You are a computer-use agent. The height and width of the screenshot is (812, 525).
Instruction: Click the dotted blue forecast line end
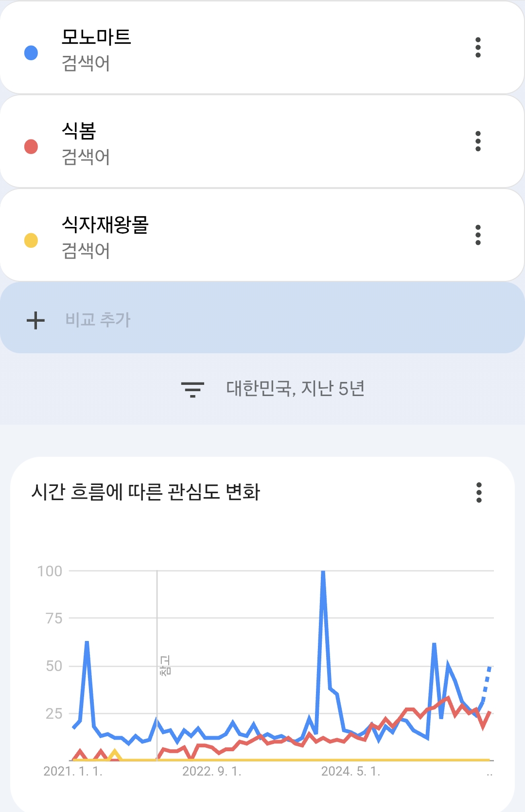tap(489, 669)
